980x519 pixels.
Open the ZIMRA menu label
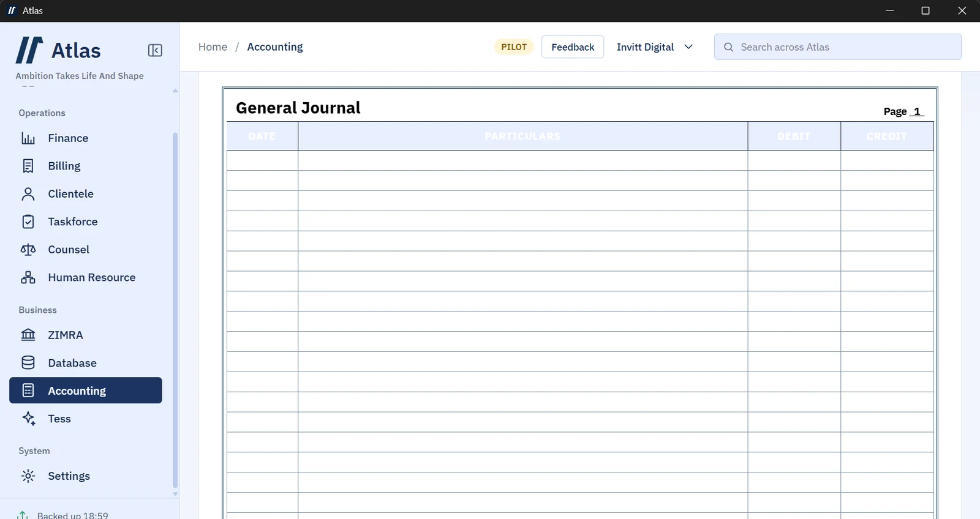pyautogui.click(x=66, y=335)
